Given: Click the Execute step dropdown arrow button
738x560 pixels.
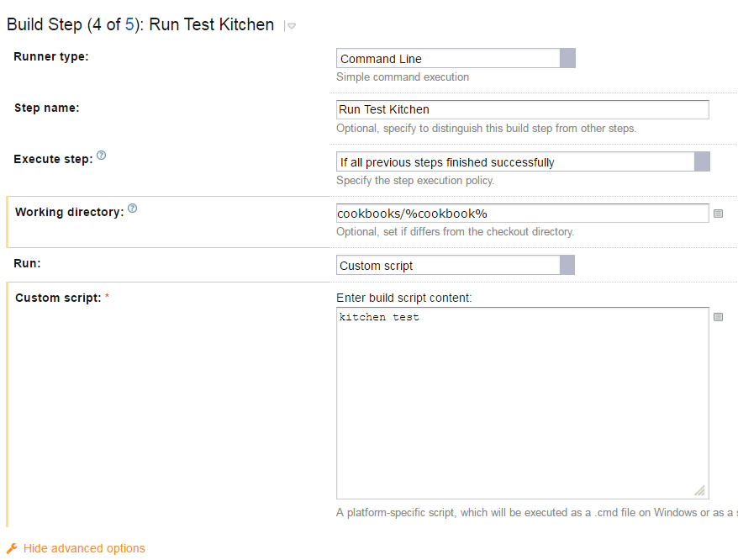Looking at the screenshot, I should click(x=702, y=162).
